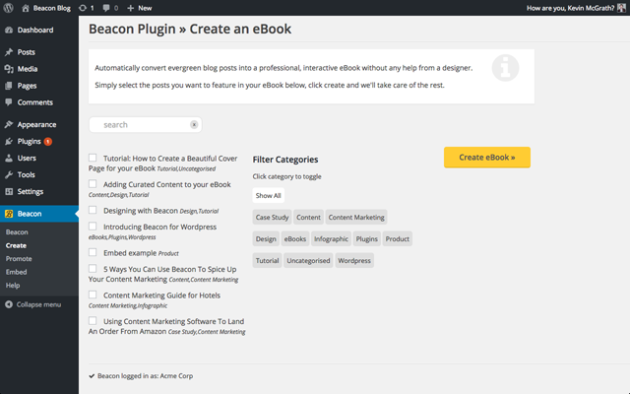
Task: Toggle the Infographic category filter
Action: (x=331, y=239)
